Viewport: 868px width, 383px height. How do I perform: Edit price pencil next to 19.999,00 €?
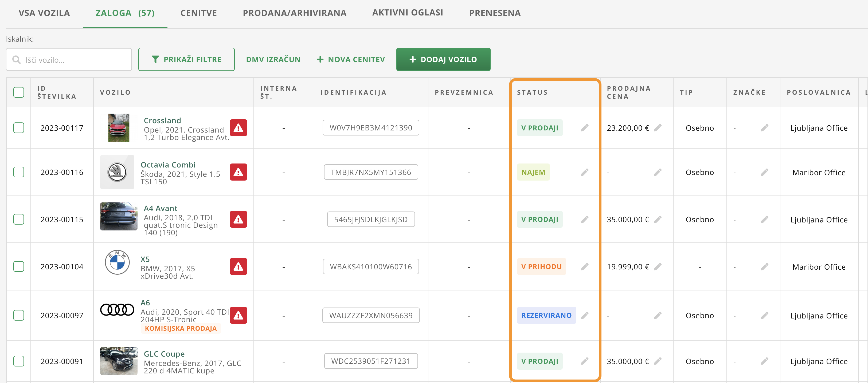(657, 266)
